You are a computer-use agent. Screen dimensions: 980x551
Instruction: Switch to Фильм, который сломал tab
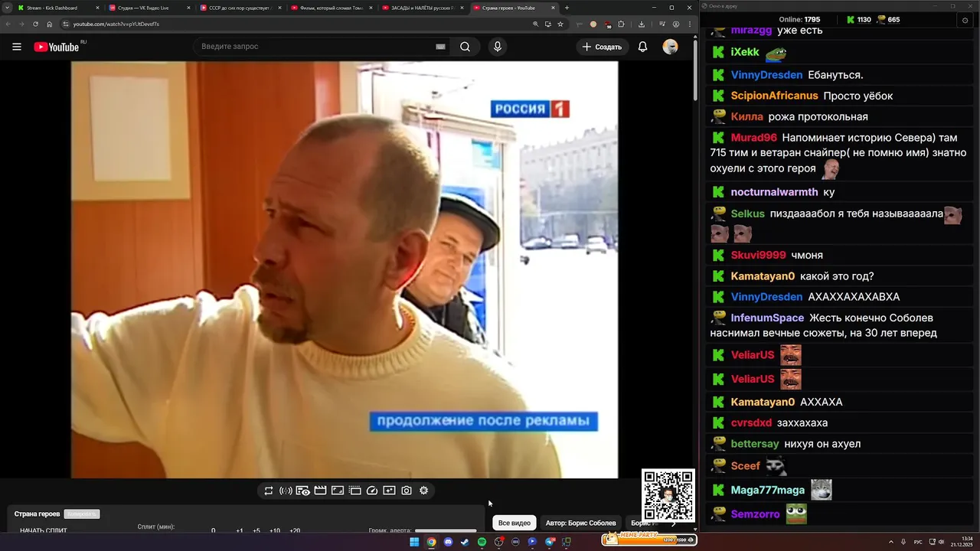coord(331,8)
